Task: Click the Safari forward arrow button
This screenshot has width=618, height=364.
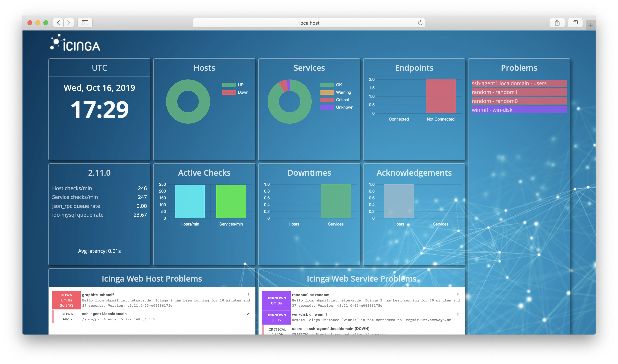Action: [69, 23]
